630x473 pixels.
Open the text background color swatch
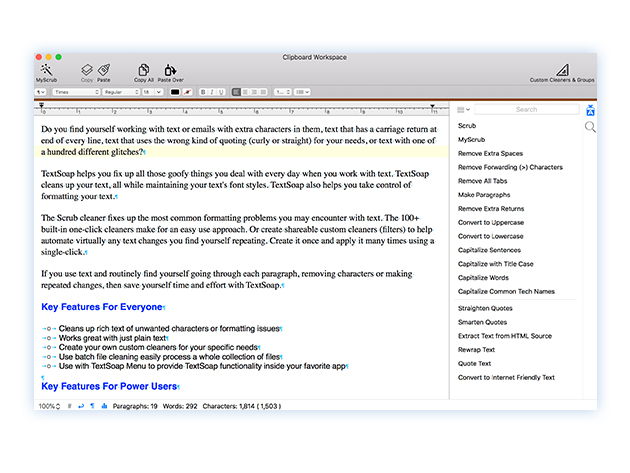tap(187, 92)
